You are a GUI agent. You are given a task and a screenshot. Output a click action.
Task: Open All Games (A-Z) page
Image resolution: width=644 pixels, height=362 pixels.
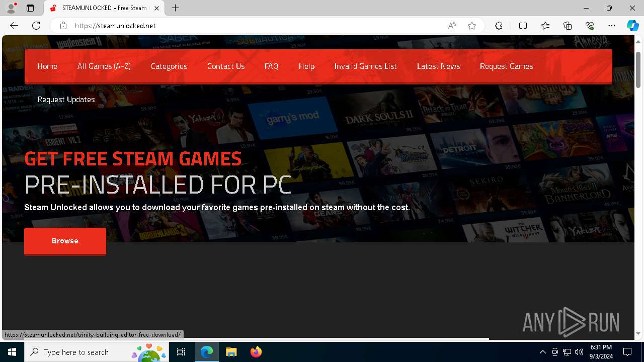click(x=104, y=66)
